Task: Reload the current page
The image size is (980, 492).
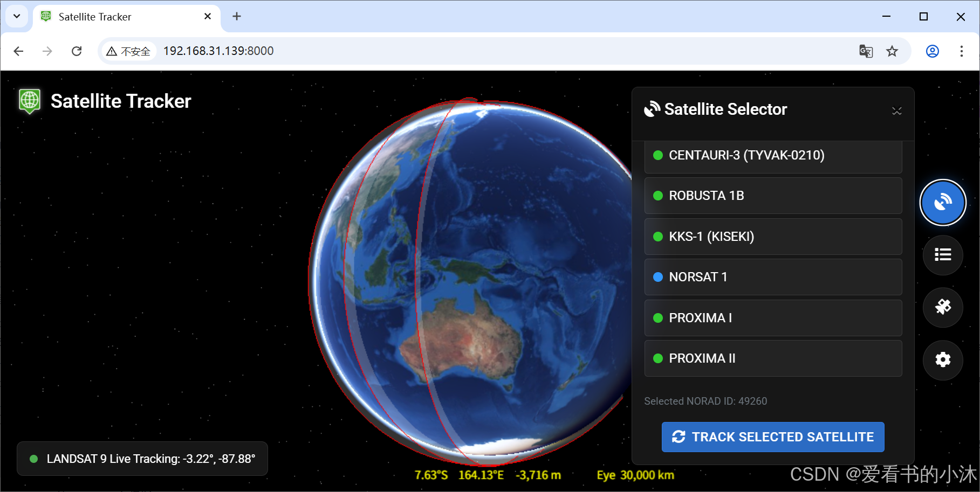Action: (x=77, y=51)
